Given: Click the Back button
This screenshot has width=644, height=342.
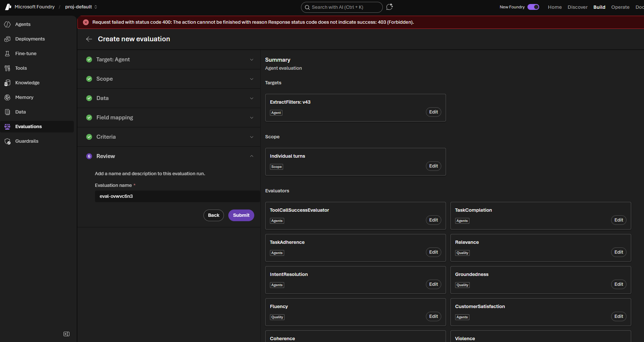Looking at the screenshot, I should tap(214, 215).
